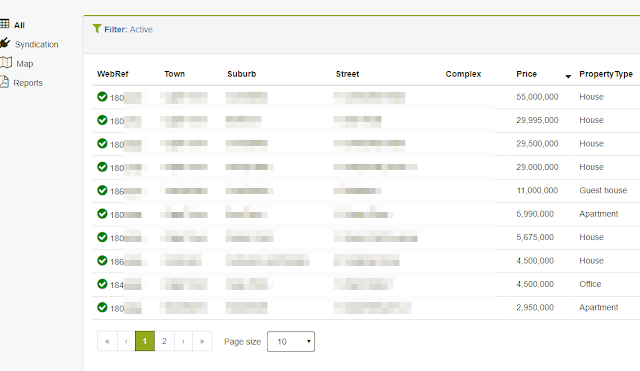Screen dimensions: 640x371
Task: Go to previous page with ‹ button
Action: coord(126,341)
